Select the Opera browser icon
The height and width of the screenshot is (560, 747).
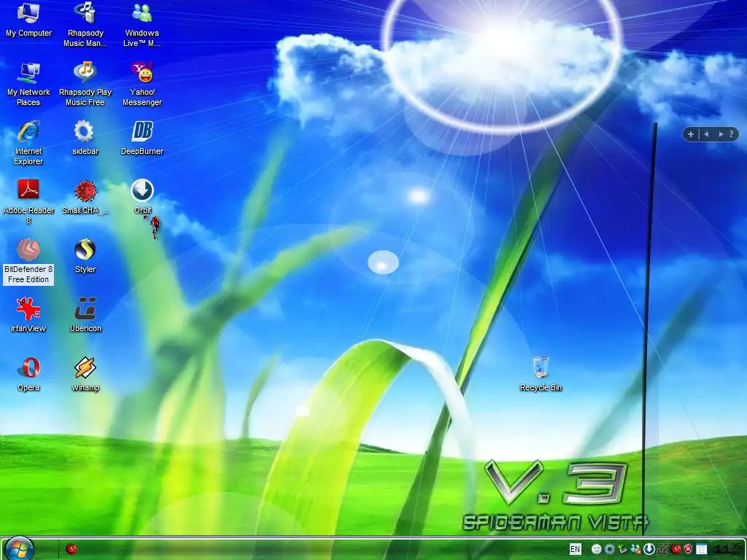28,374
